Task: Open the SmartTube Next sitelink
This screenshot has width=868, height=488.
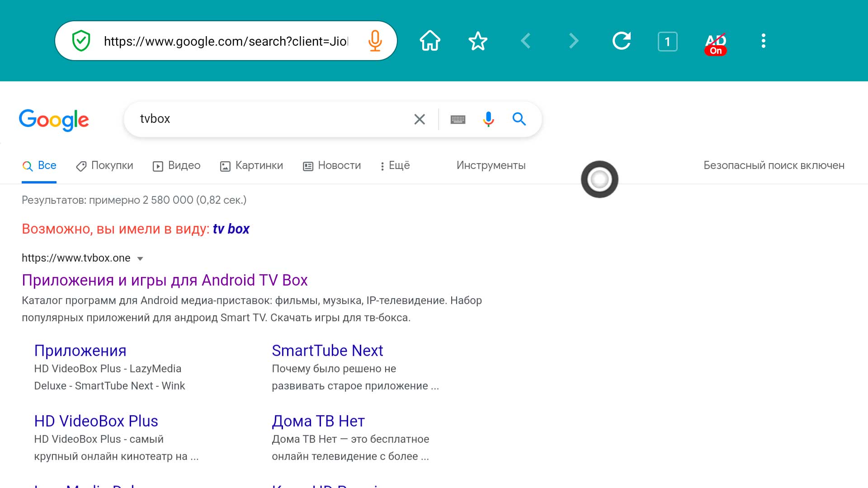Action: click(x=327, y=351)
